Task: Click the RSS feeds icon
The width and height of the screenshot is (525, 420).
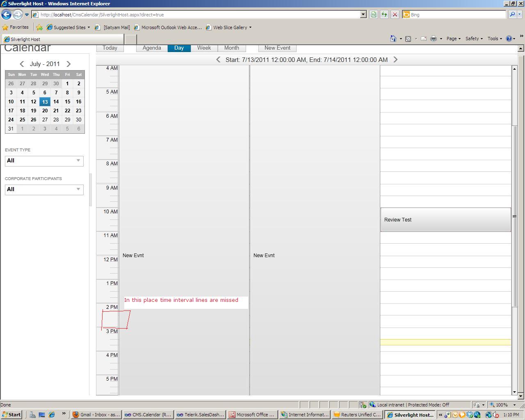Action: (x=408, y=39)
